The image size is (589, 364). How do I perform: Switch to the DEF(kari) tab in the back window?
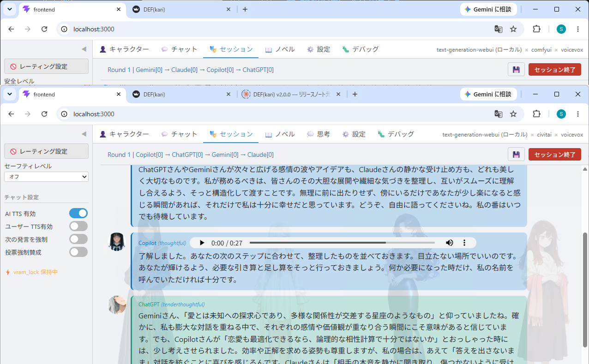[182, 9]
